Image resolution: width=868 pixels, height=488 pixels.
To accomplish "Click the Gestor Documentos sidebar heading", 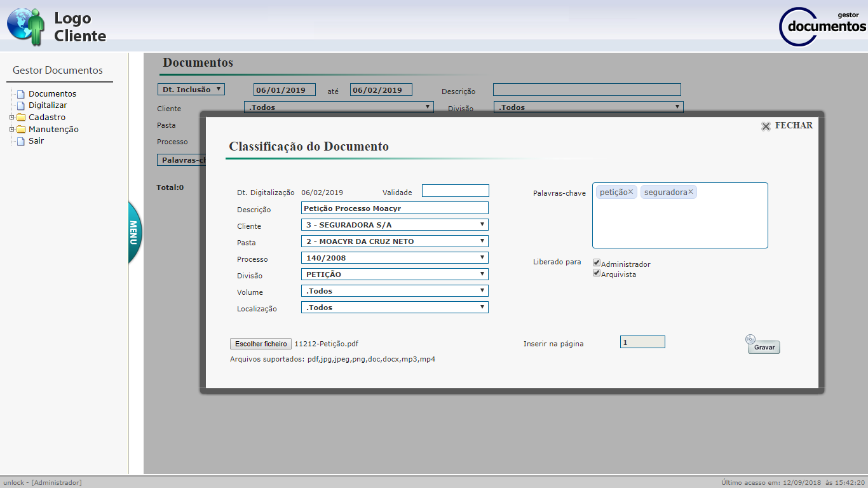I will (58, 71).
